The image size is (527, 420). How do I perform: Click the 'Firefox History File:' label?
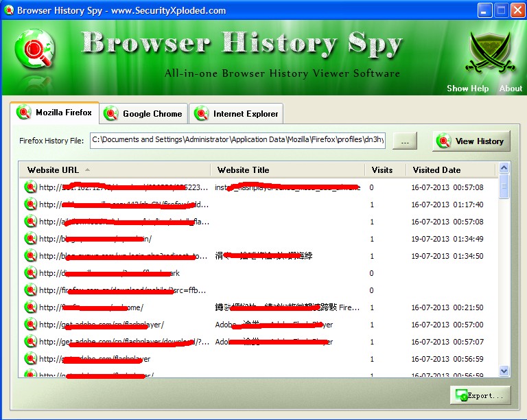pyautogui.click(x=51, y=141)
